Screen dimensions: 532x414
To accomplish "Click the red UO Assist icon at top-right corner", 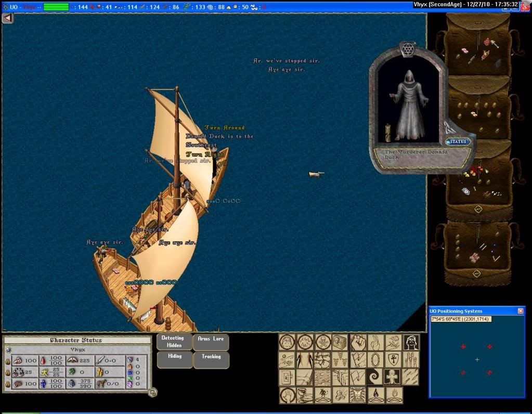I will [525, 7].
